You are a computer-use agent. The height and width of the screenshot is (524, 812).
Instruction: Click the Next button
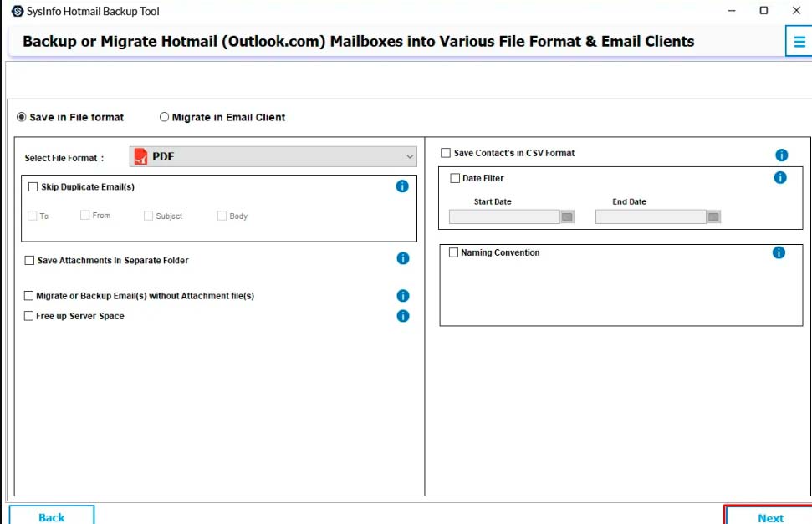(x=769, y=516)
